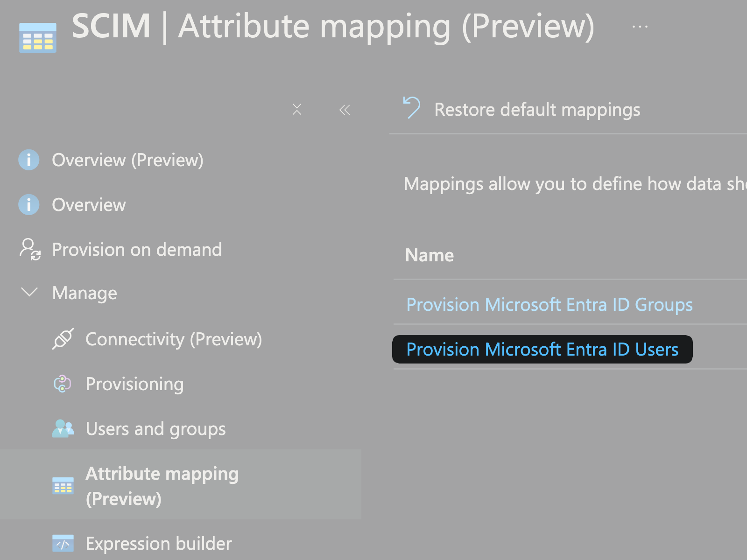
Task: Select the Manage section label
Action: [85, 293]
